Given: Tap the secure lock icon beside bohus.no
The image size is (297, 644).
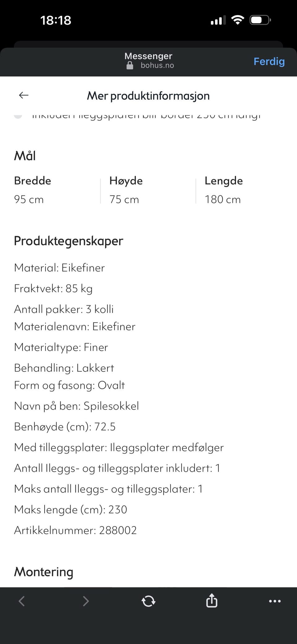Looking at the screenshot, I should pyautogui.click(x=130, y=65).
